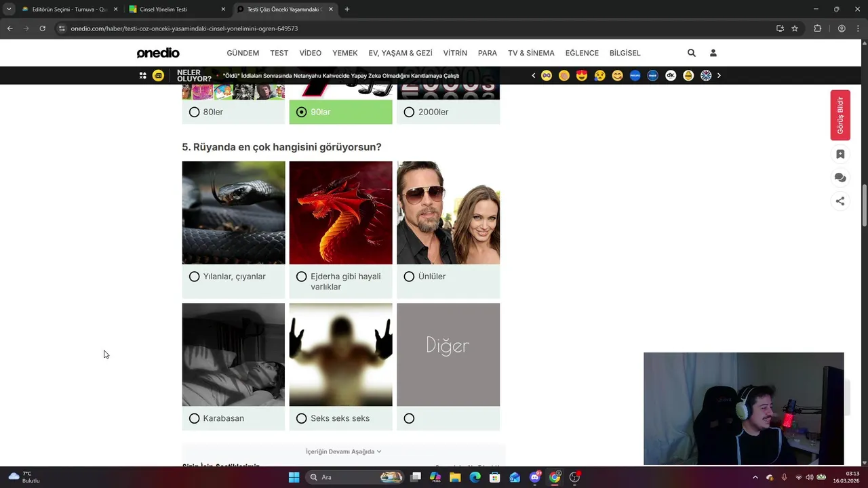Expand İçeriğin Devamı Aşağıda section

click(343, 451)
